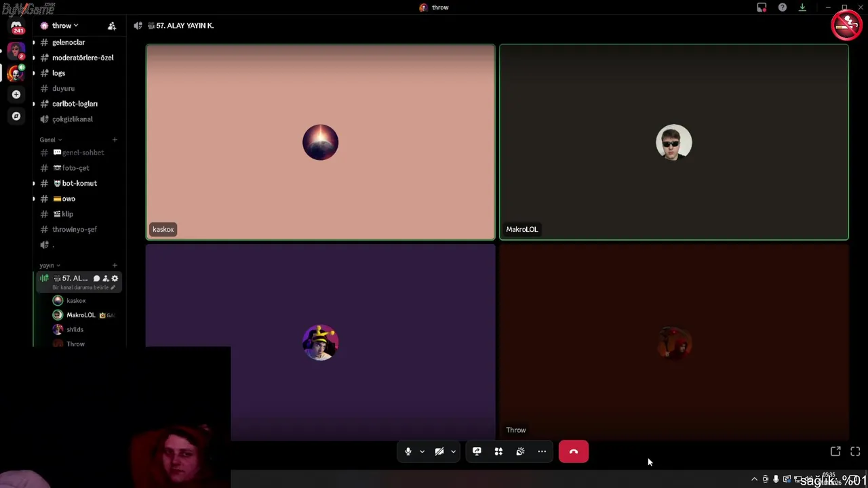
Task: Open the activities icon in call controls
Action: coord(498,451)
